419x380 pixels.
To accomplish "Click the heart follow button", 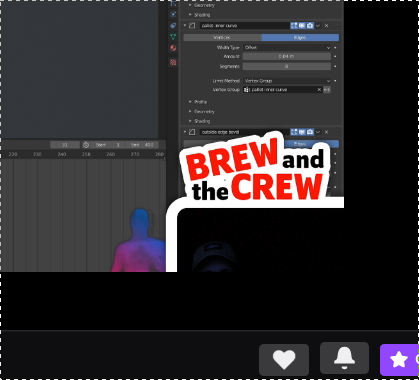I will click(284, 360).
